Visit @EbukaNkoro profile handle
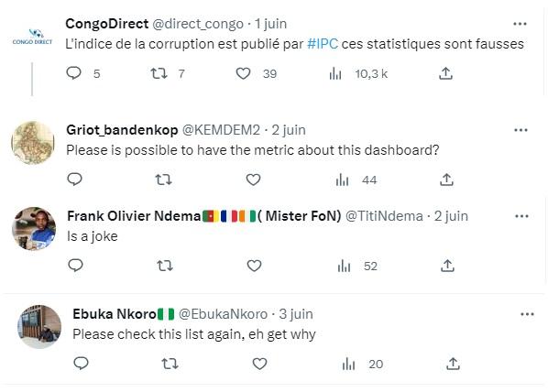This screenshot has height=392, width=548. click(x=223, y=314)
